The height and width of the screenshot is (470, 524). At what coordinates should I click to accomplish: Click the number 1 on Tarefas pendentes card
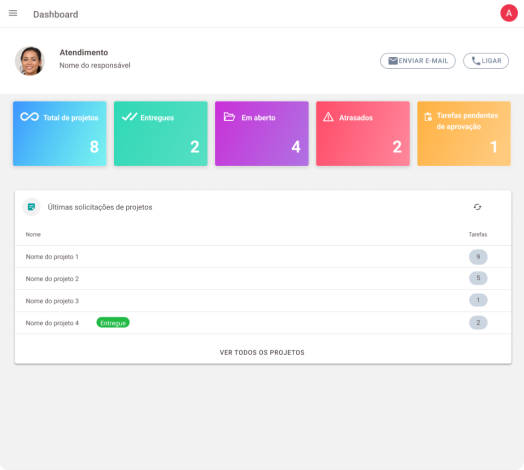[x=494, y=147]
